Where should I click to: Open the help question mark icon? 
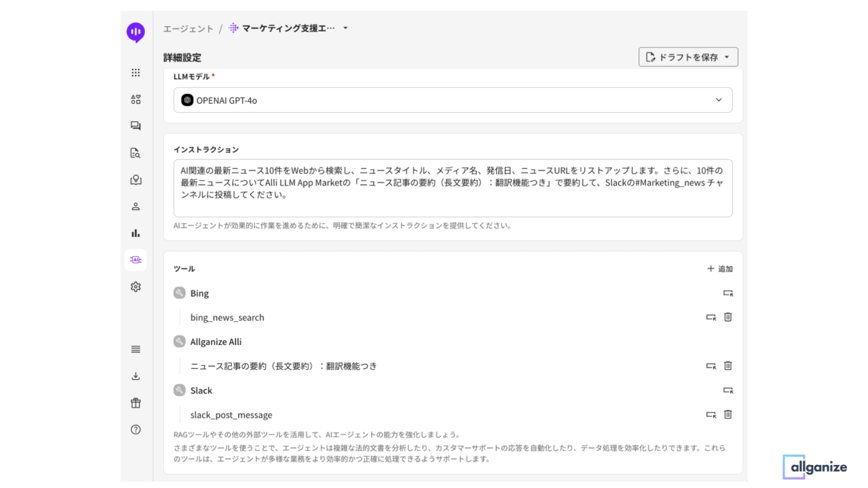(x=135, y=429)
